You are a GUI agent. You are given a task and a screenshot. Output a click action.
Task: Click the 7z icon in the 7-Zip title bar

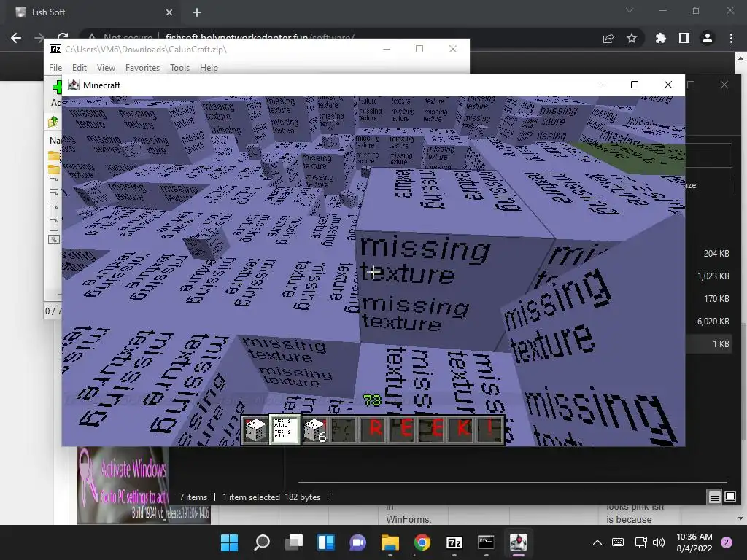tap(55, 49)
